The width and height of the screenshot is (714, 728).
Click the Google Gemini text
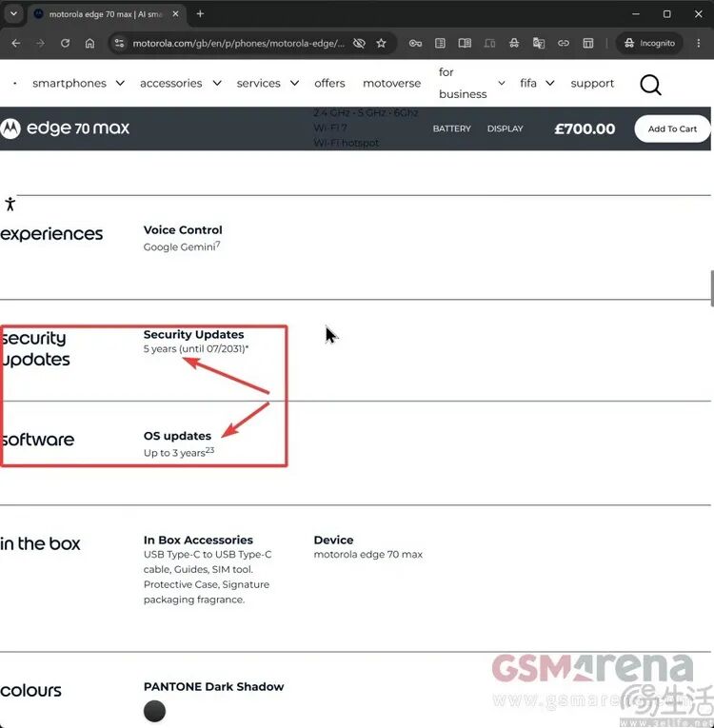pos(181,246)
